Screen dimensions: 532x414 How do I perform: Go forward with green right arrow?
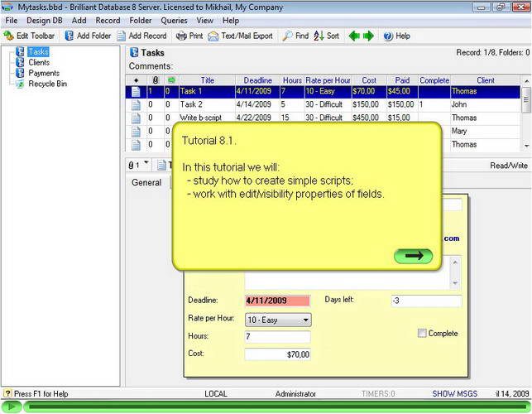tap(368, 36)
